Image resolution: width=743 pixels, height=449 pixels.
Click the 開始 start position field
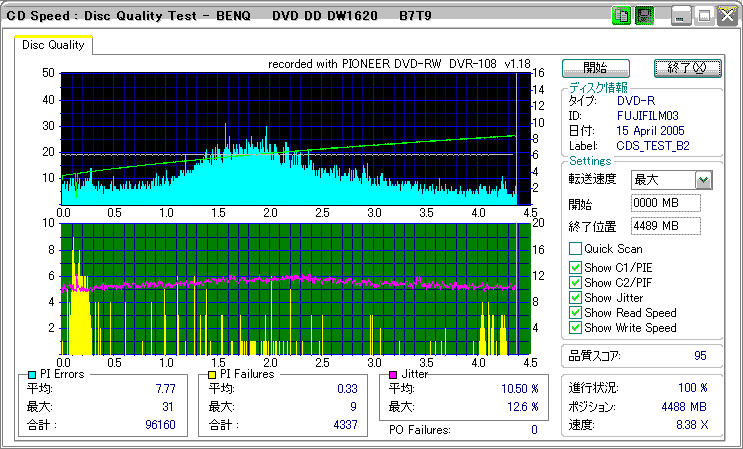[x=665, y=203]
